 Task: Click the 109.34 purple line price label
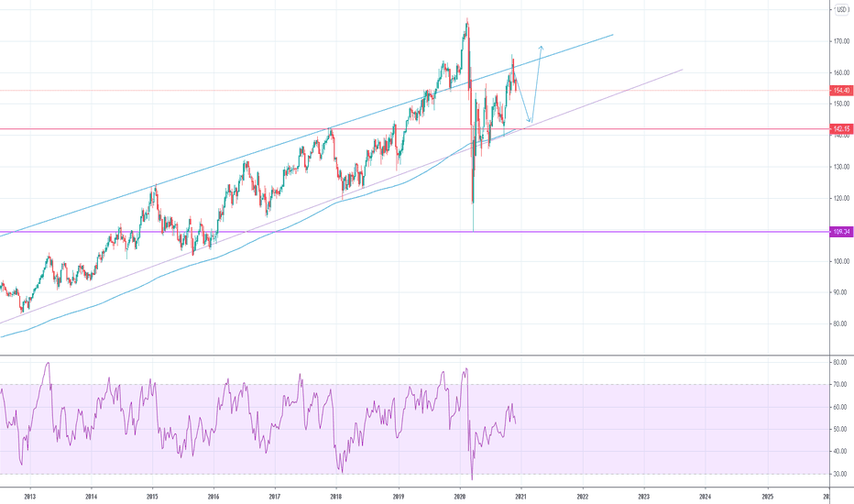[841, 232]
